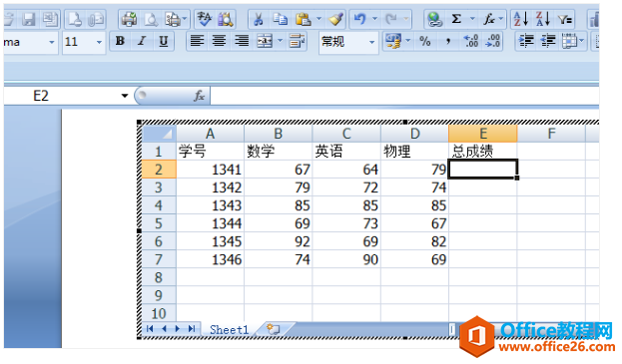The height and width of the screenshot is (364, 622).
Task: Click into the formula bar input
Action: click(403, 96)
